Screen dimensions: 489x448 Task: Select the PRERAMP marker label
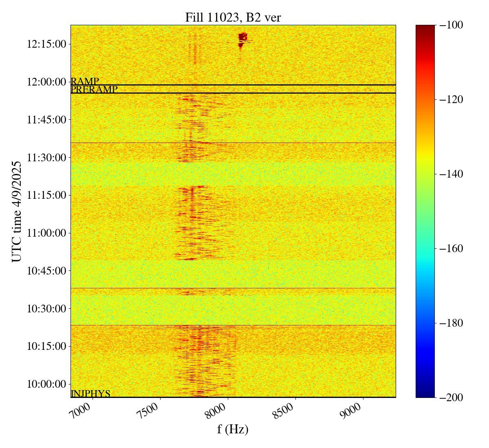[94, 90]
